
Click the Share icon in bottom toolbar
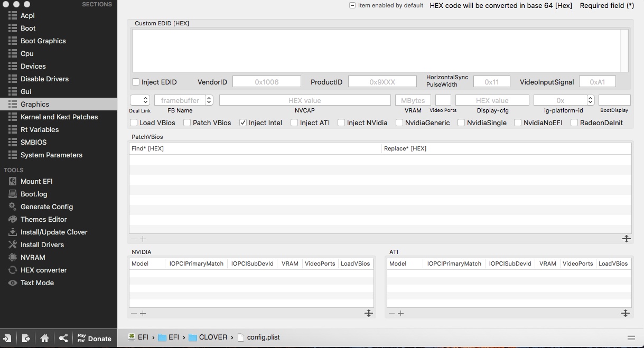(x=63, y=338)
